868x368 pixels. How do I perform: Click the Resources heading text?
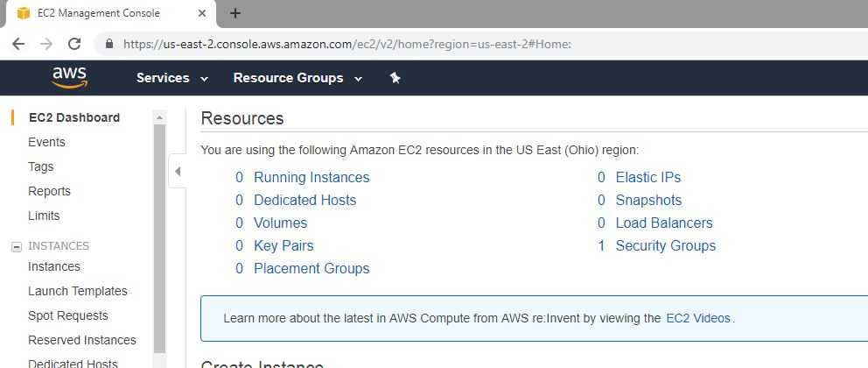242,118
